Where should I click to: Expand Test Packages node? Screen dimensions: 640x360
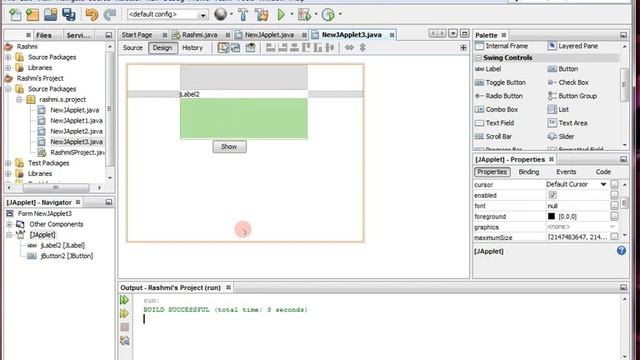pos(8,163)
